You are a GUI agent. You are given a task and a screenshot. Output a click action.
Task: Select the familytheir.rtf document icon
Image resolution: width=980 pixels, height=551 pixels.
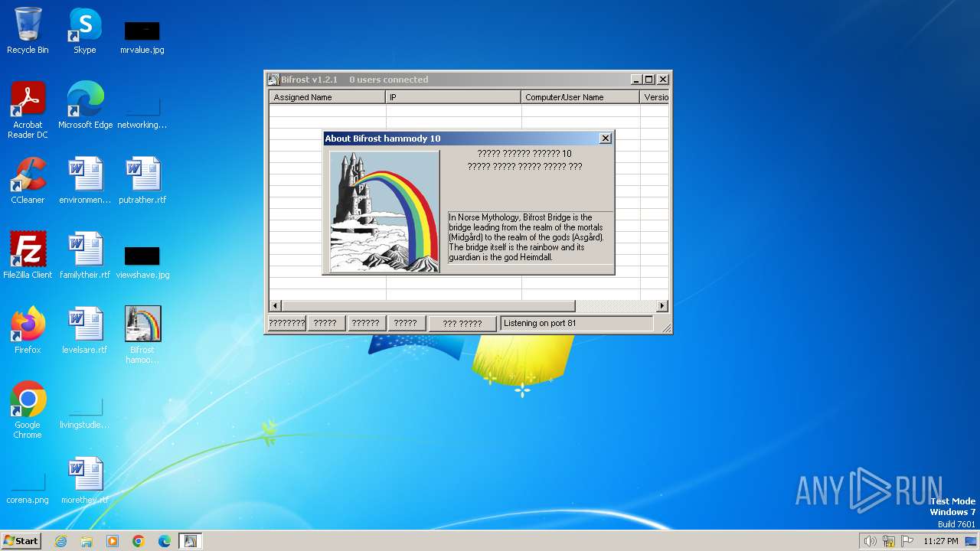coord(85,256)
